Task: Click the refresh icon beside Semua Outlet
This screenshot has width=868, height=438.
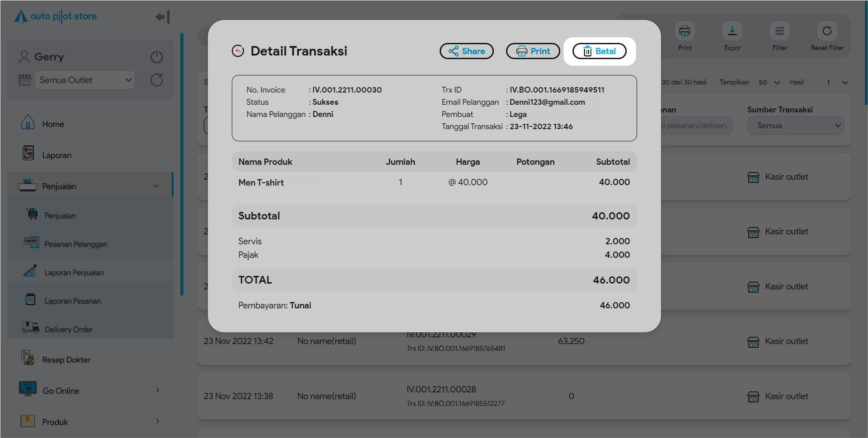Action: [x=156, y=80]
